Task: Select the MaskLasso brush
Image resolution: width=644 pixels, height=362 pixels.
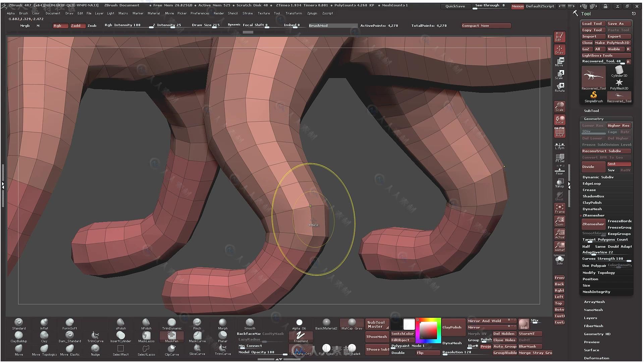Action: pyautogui.click(x=146, y=337)
